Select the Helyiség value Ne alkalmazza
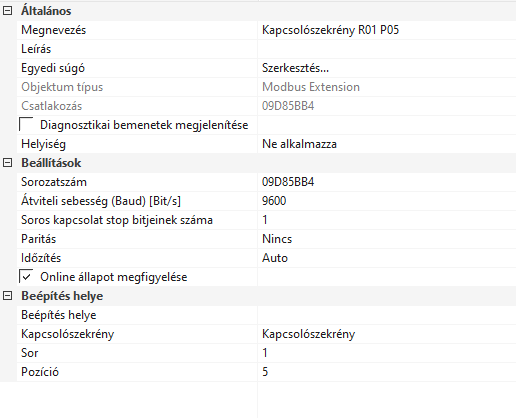The image size is (516, 418). coord(387,144)
